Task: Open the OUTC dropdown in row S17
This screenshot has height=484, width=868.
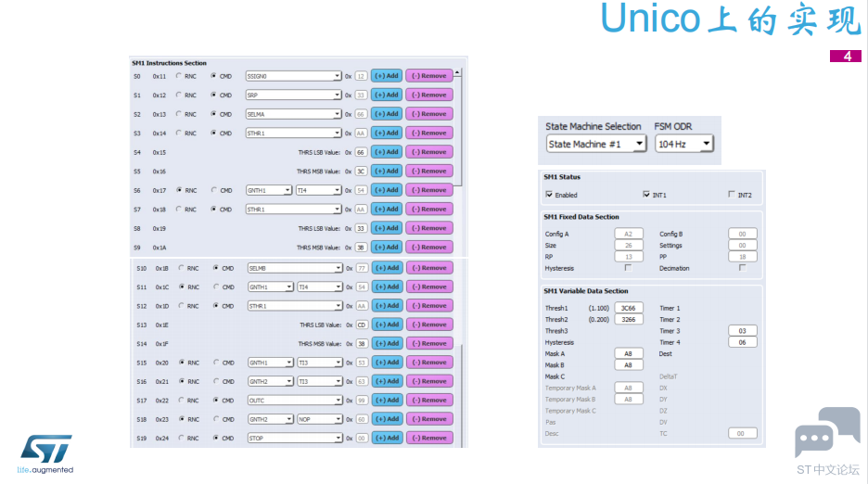Action: click(295, 400)
